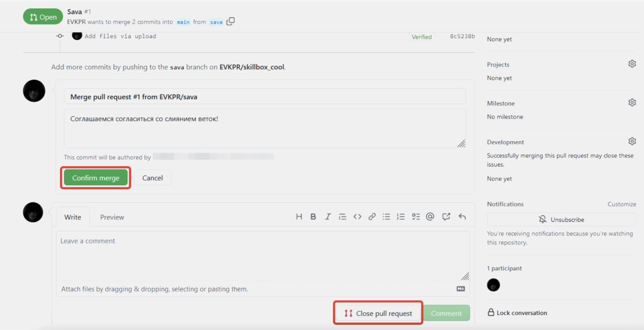The height and width of the screenshot is (330, 644).
Task: Insert a numbered list
Action: [x=401, y=217]
